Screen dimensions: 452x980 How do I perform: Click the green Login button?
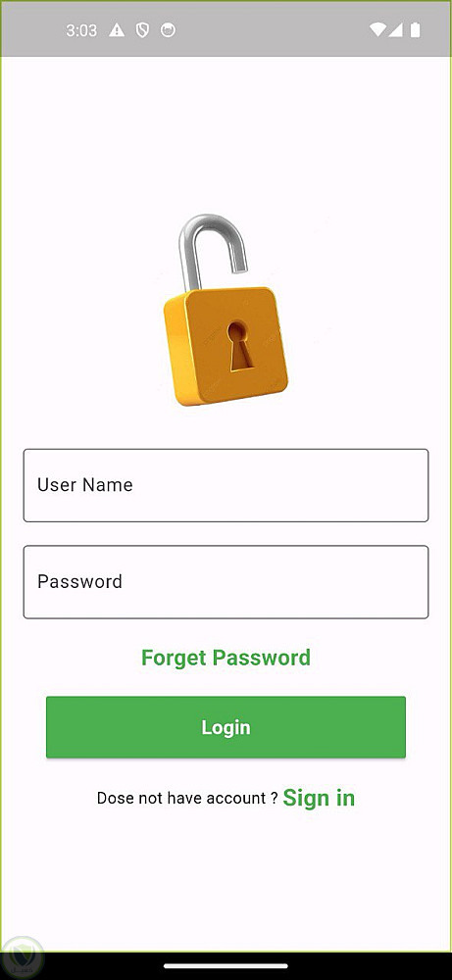226,727
